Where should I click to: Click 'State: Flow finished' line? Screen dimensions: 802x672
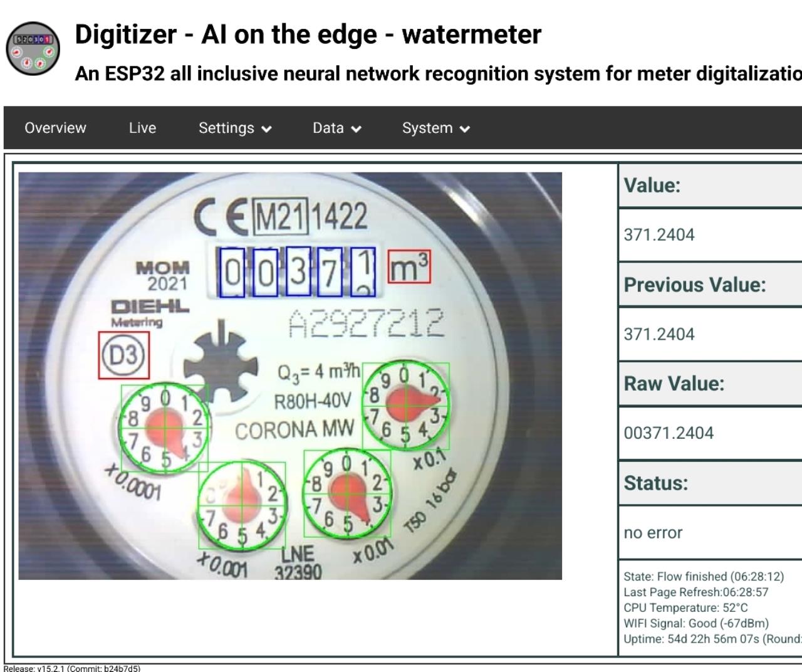pyautogui.click(x=704, y=577)
